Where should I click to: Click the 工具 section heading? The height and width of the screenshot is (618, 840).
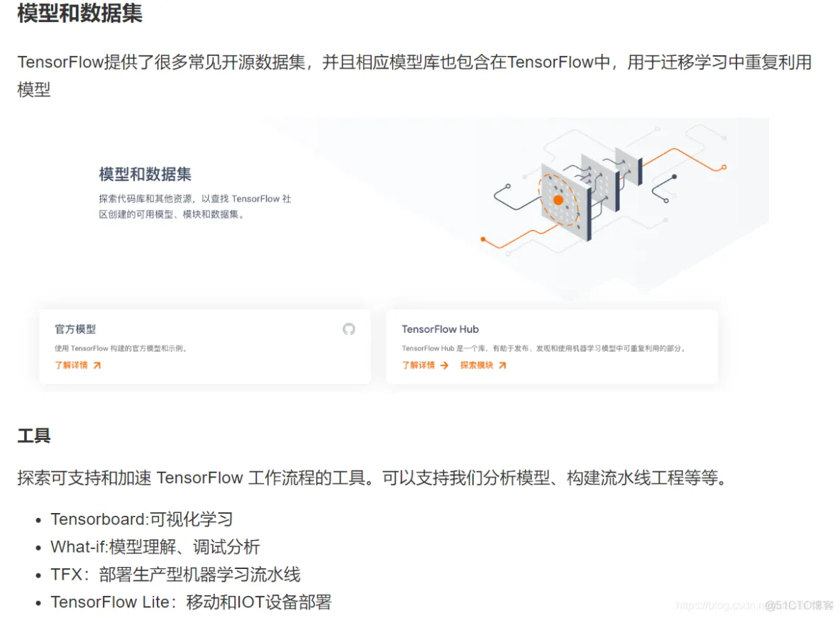[34, 435]
